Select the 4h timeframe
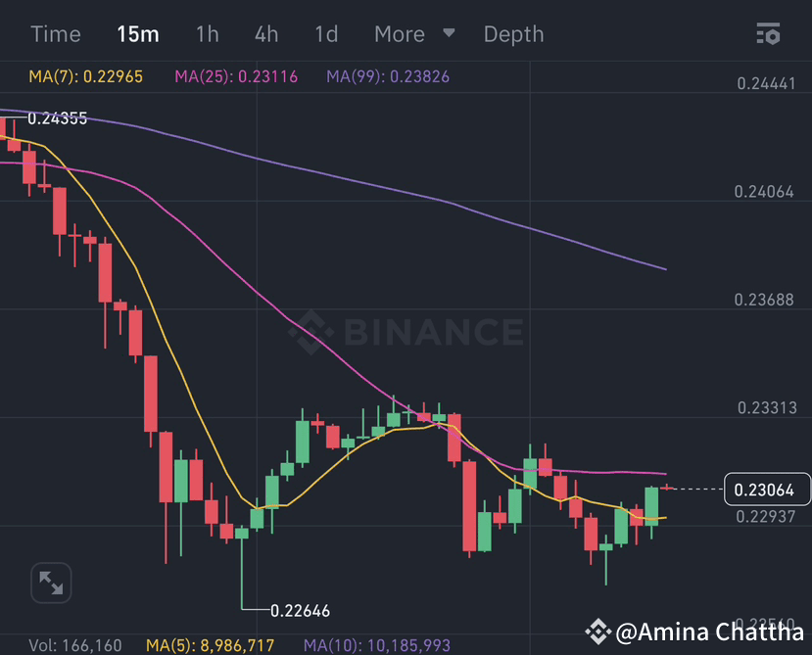 (265, 33)
